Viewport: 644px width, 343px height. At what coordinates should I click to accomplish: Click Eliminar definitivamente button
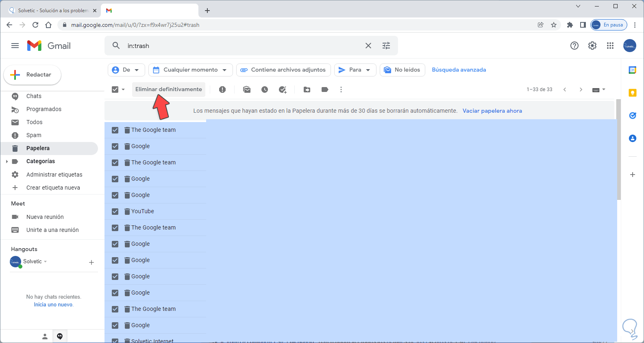click(169, 90)
